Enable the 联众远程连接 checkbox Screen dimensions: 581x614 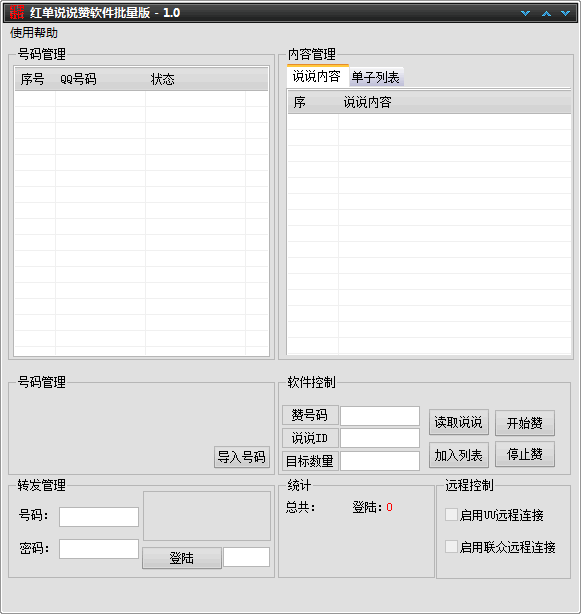[451, 547]
